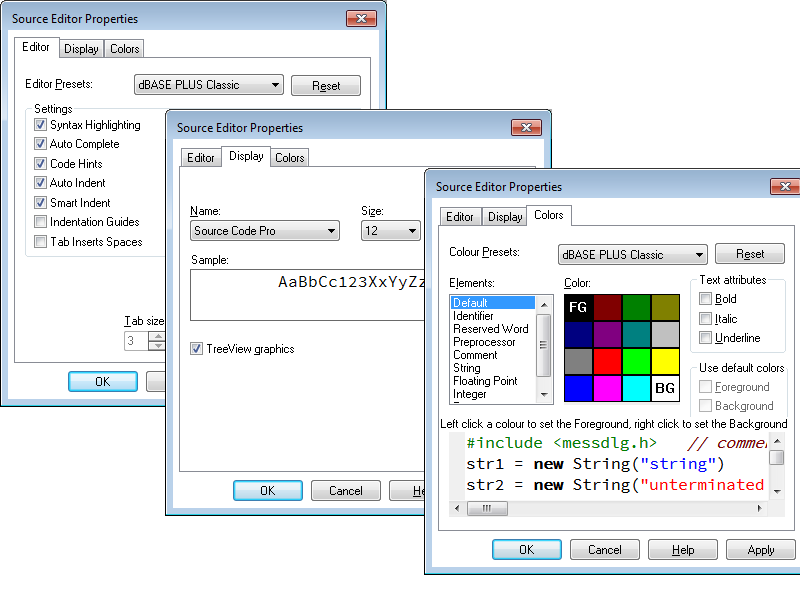
Task: Click OK in the back Editor window
Action: click(x=103, y=382)
